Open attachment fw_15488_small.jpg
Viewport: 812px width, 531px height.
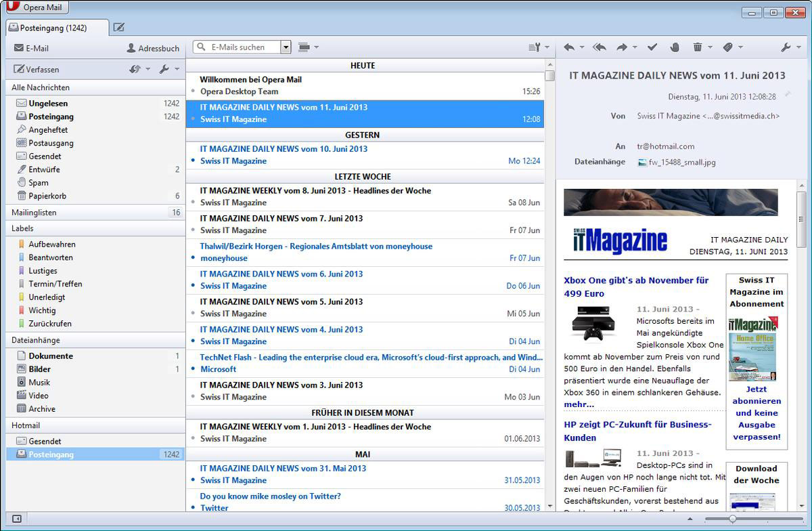click(677, 162)
